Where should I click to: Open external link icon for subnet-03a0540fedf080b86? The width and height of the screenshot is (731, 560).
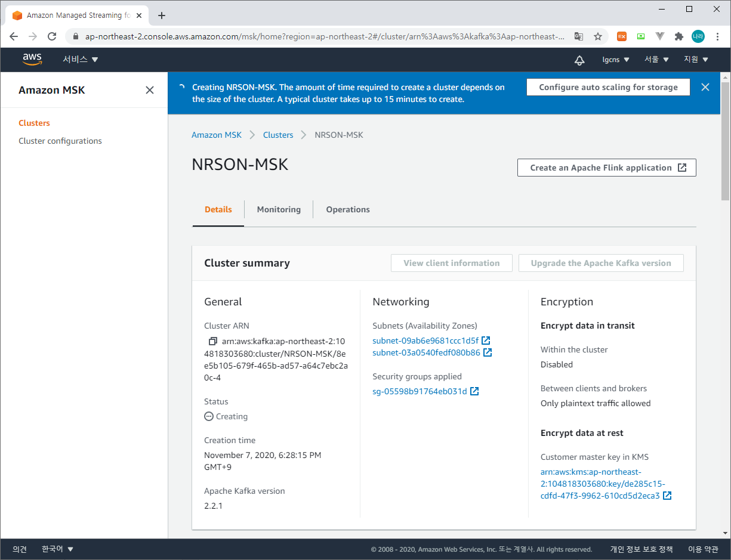[488, 352]
